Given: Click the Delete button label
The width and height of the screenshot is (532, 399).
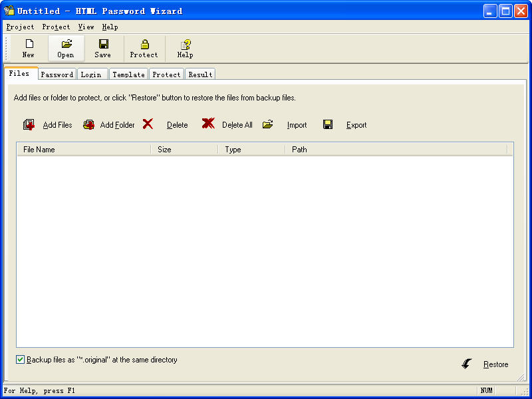Looking at the screenshot, I should coord(177,125).
